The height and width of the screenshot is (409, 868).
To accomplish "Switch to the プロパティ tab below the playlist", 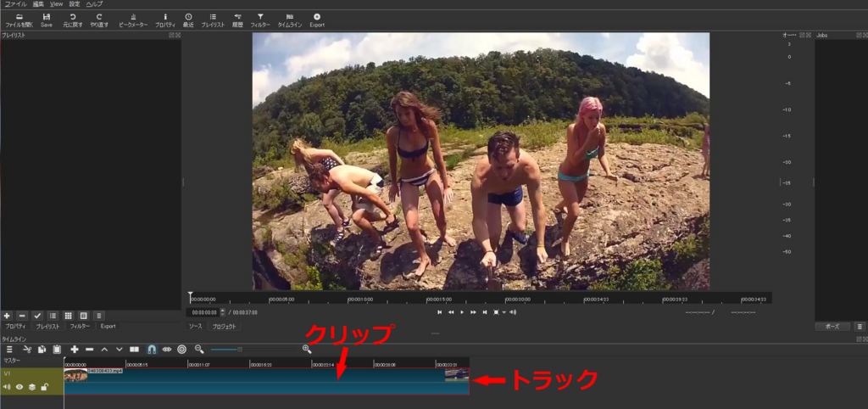I will (15, 327).
